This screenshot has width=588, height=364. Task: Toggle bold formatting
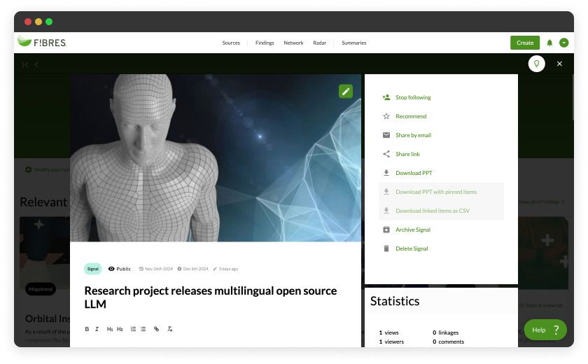[87, 329]
